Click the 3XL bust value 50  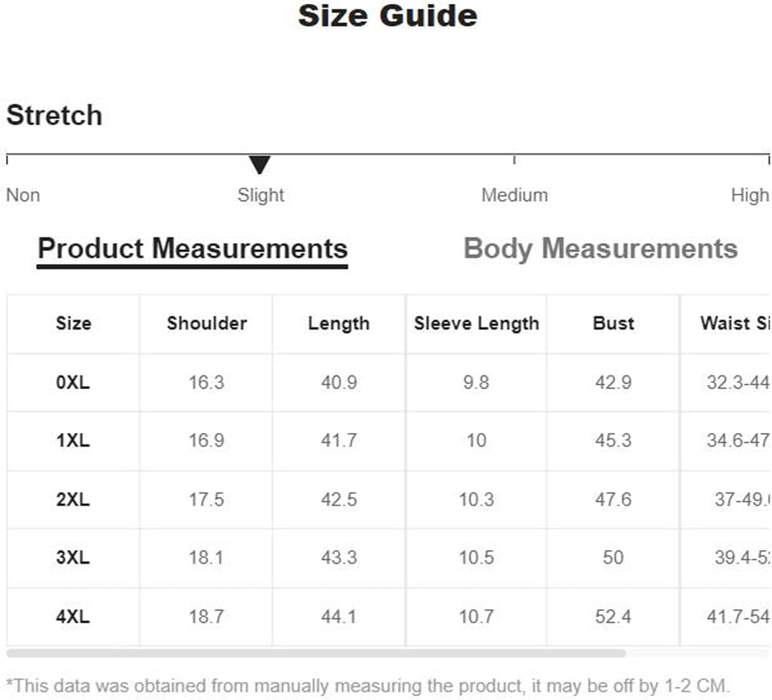tap(613, 558)
